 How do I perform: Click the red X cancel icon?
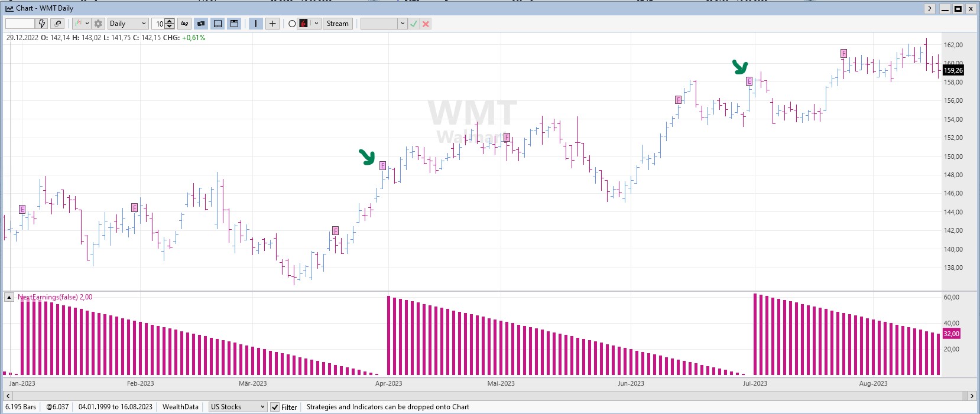click(x=426, y=24)
